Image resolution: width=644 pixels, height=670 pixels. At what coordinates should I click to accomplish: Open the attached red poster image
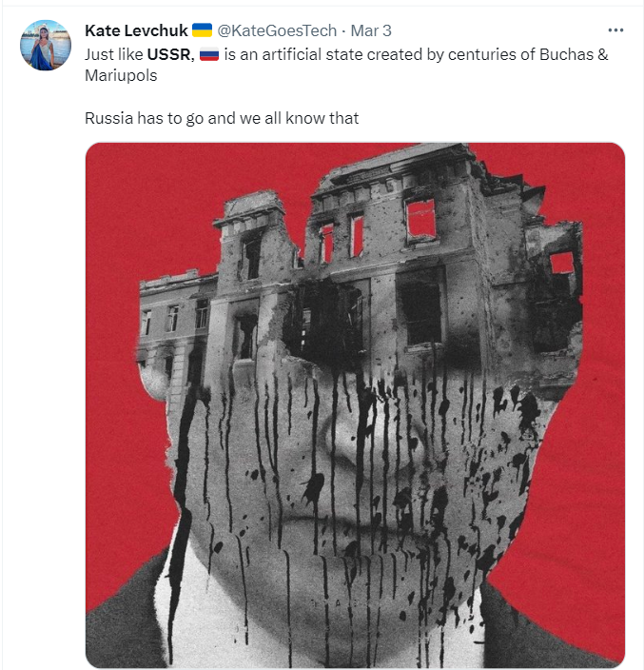click(356, 405)
